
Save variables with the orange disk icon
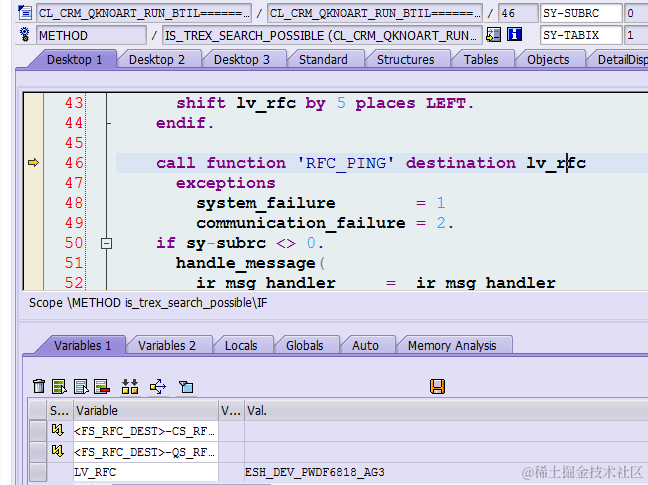(437, 387)
